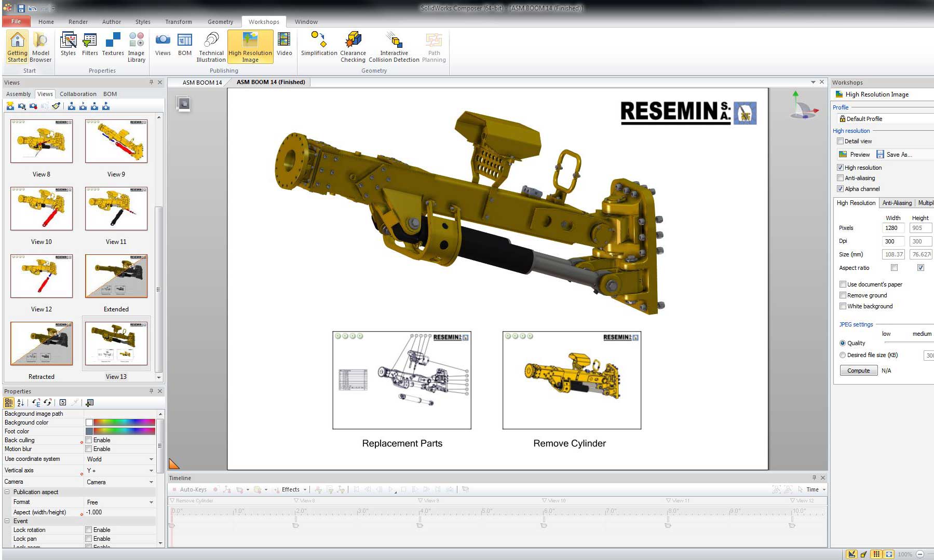This screenshot has width=934, height=560.
Task: Enable Use document's paper checkbox
Action: click(x=843, y=284)
